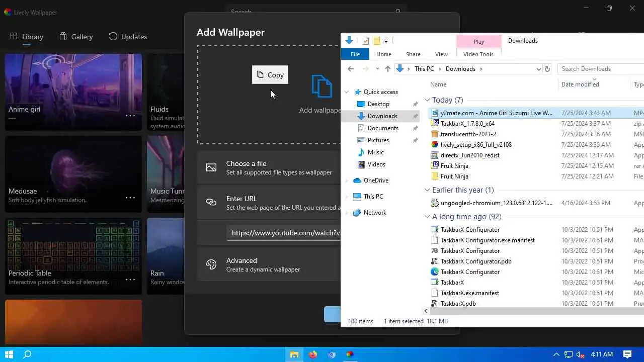Viewport: 644px width, 362px height.
Task: Switch to the Share ribbon tab
Action: 413,54
